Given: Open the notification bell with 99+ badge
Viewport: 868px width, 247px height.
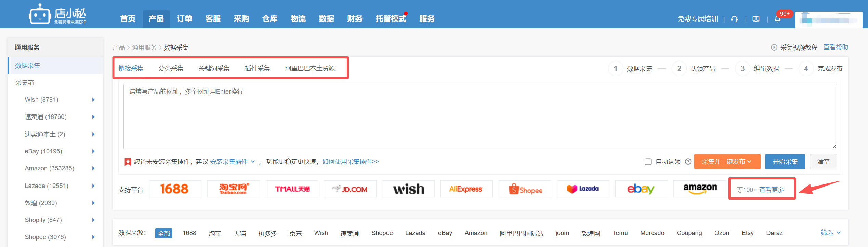Looking at the screenshot, I should pos(778,19).
